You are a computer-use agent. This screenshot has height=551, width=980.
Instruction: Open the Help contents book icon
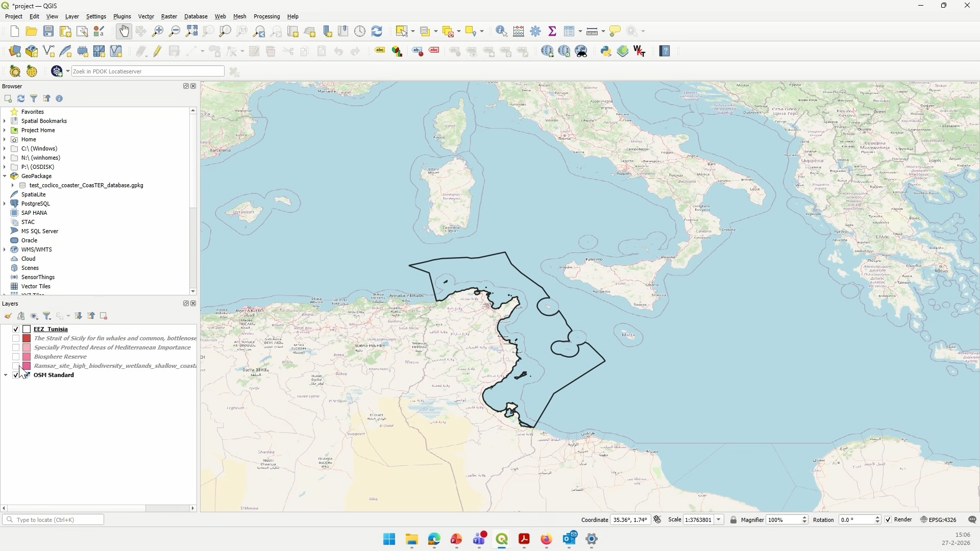click(x=665, y=52)
